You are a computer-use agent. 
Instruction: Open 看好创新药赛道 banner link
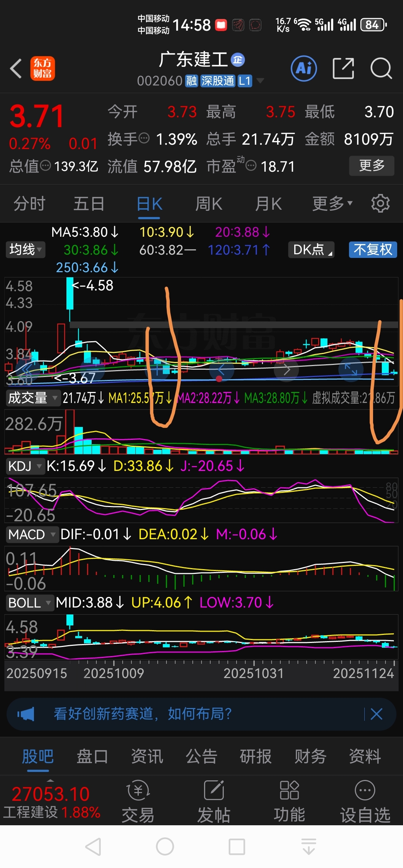coord(143,714)
